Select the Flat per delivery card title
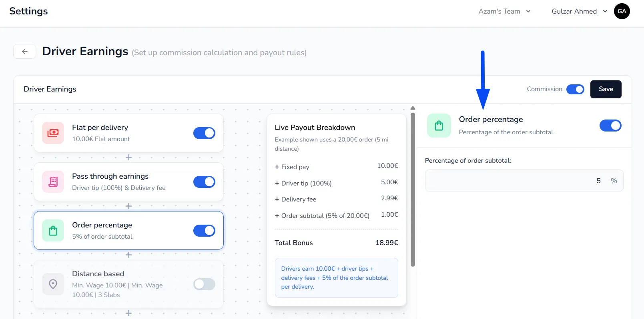The width and height of the screenshot is (644, 319). (x=100, y=128)
